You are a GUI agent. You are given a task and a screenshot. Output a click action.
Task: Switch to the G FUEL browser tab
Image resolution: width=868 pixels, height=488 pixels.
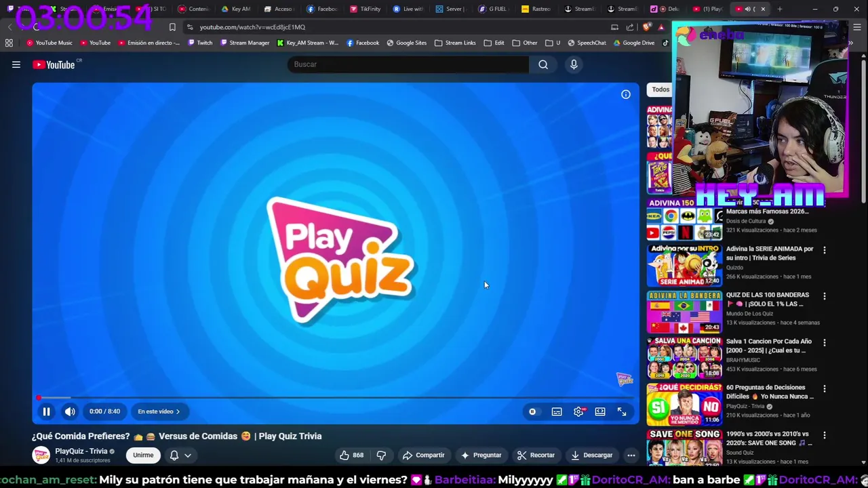pyautogui.click(x=493, y=9)
